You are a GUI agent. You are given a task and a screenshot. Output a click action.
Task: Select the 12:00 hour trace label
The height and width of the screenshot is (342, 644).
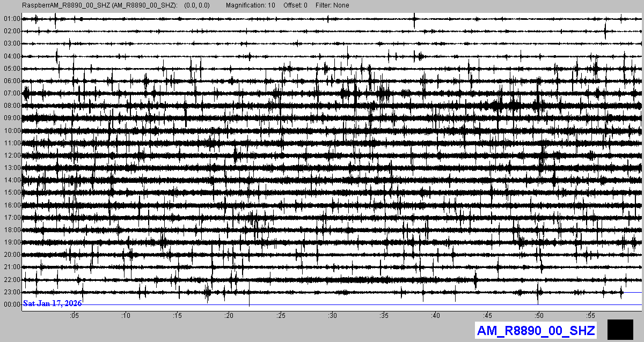(x=11, y=155)
